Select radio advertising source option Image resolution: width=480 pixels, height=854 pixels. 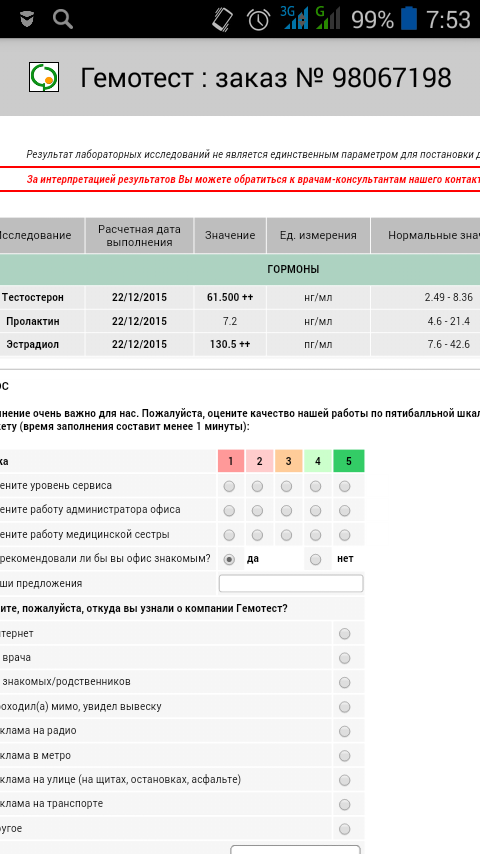344,731
